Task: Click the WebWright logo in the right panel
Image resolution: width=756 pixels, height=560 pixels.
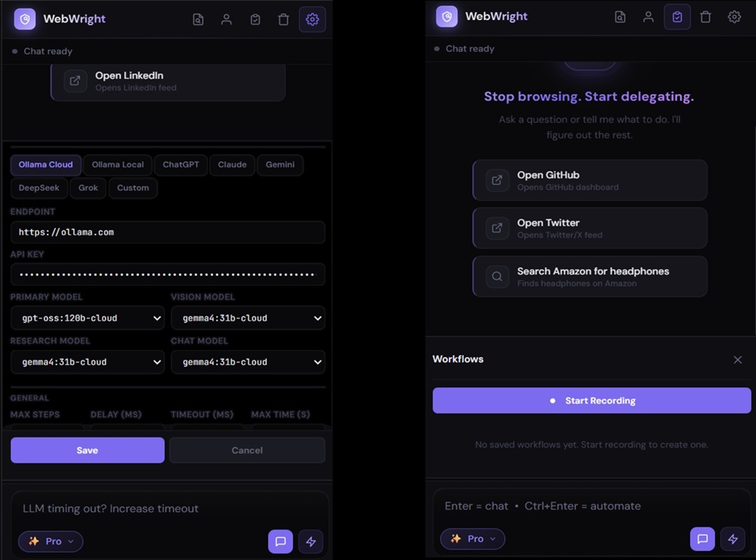Action: 447,16
